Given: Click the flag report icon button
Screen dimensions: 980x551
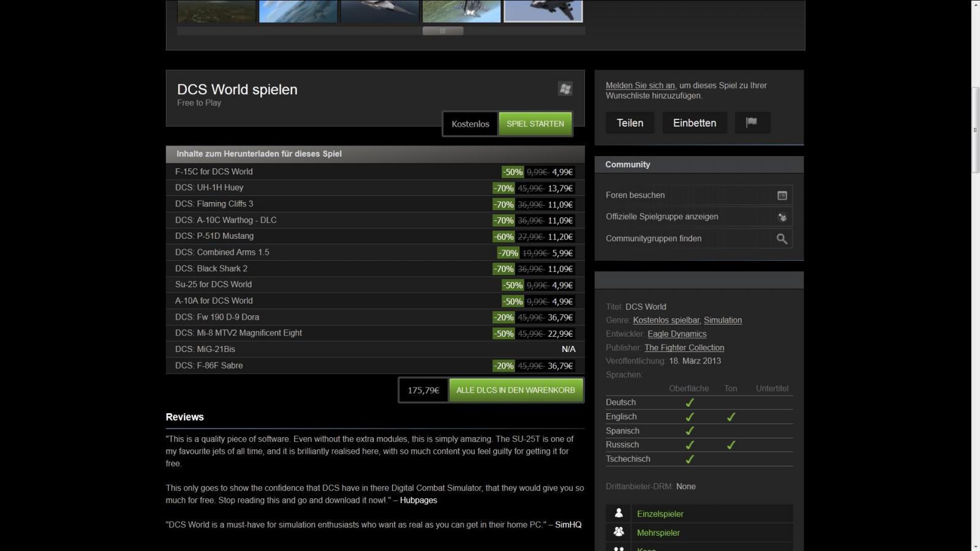Looking at the screenshot, I should tap(752, 122).
